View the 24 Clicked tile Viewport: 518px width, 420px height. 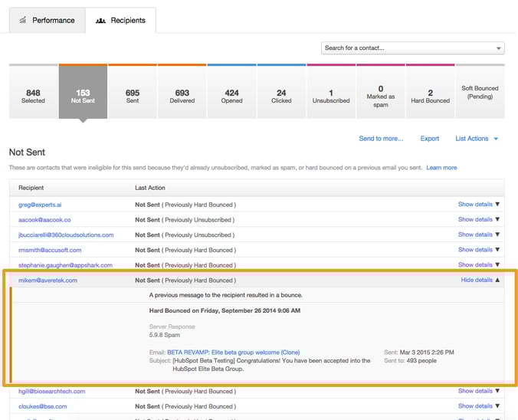[x=281, y=91]
